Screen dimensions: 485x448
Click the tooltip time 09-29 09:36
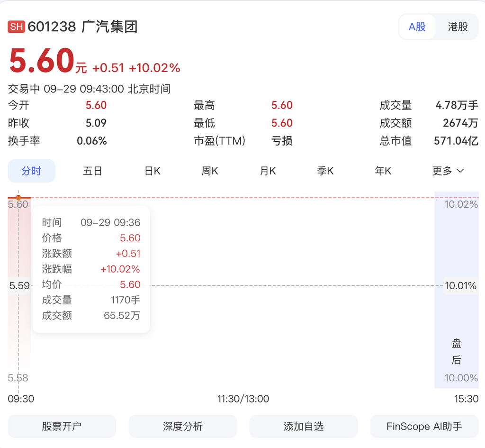[110, 222]
